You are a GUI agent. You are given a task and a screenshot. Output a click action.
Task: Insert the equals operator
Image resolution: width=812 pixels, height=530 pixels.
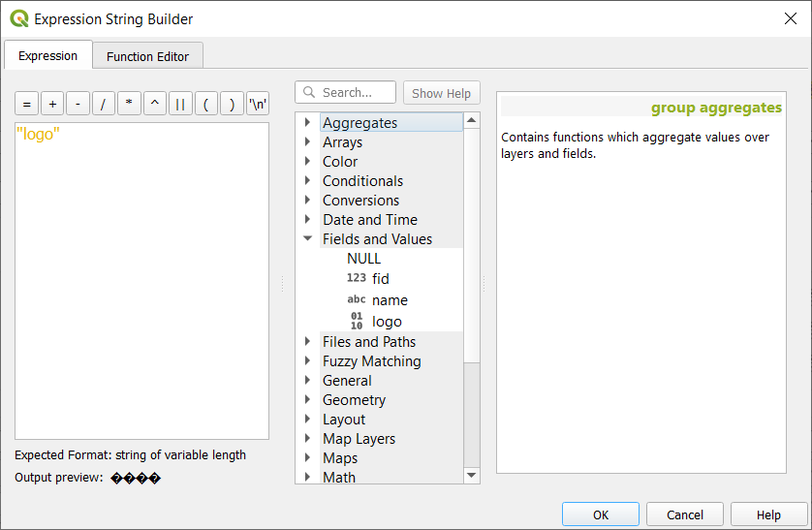[26, 104]
